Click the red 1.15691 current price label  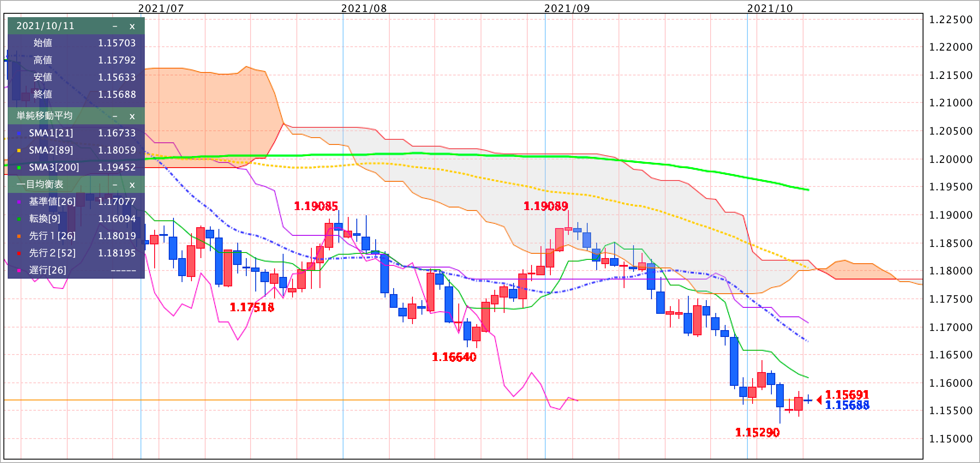(847, 394)
